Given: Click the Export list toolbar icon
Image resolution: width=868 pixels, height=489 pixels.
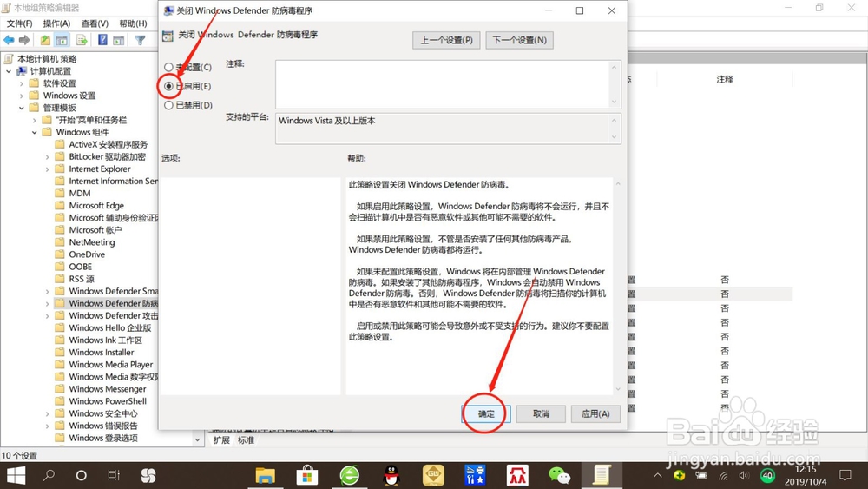Looking at the screenshot, I should click(82, 40).
